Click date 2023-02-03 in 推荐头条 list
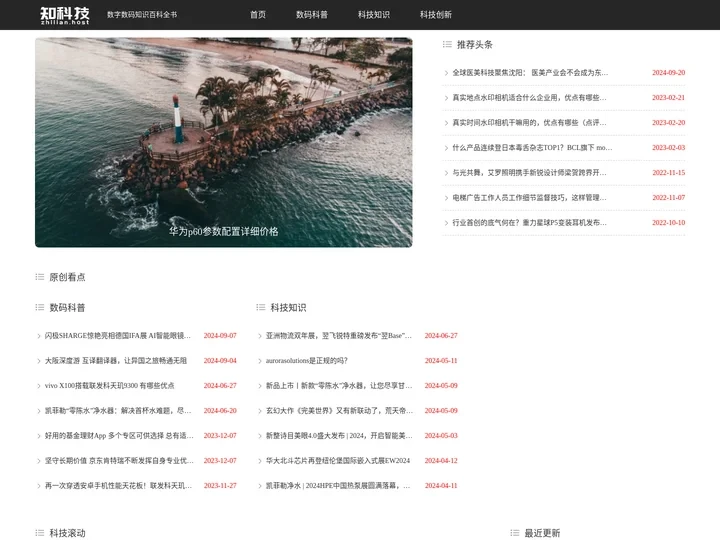 (669, 148)
